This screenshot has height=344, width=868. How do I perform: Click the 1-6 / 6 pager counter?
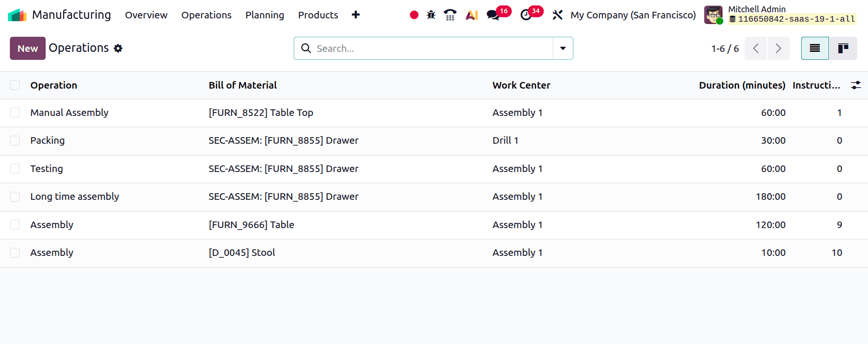(x=725, y=49)
